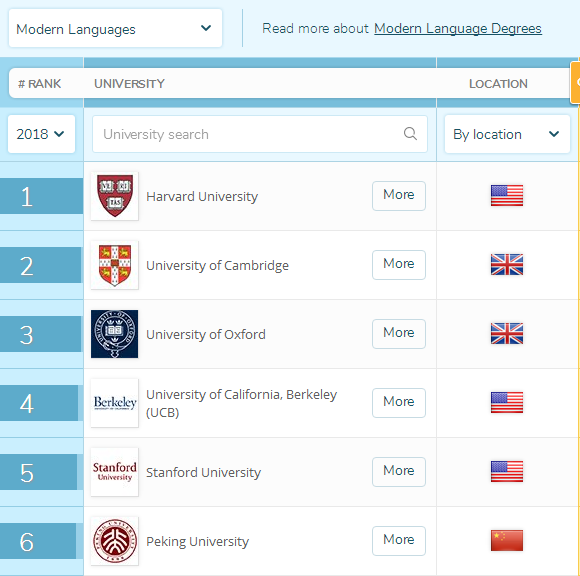Image resolution: width=580 pixels, height=576 pixels.
Task: Expand the By location filter dropdown
Action: (507, 134)
